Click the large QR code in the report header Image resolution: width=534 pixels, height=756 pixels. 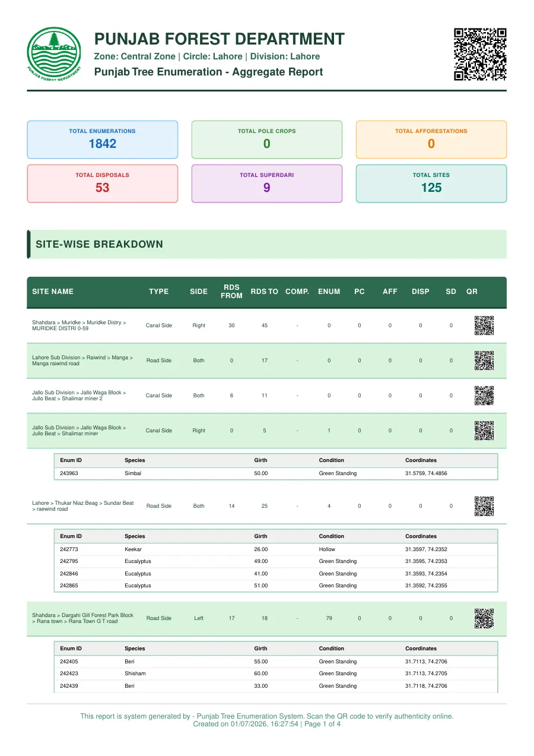(480, 54)
